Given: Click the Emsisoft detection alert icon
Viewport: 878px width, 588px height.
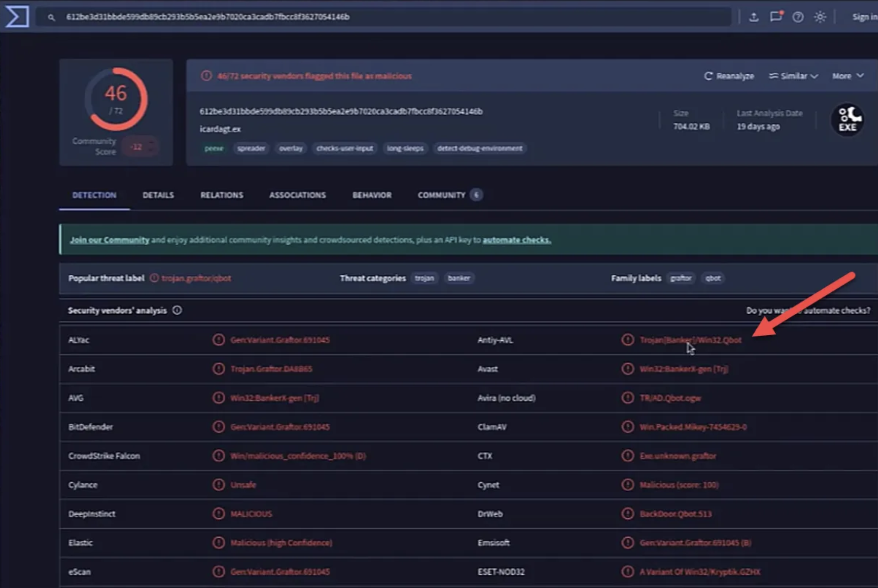Looking at the screenshot, I should [x=628, y=543].
